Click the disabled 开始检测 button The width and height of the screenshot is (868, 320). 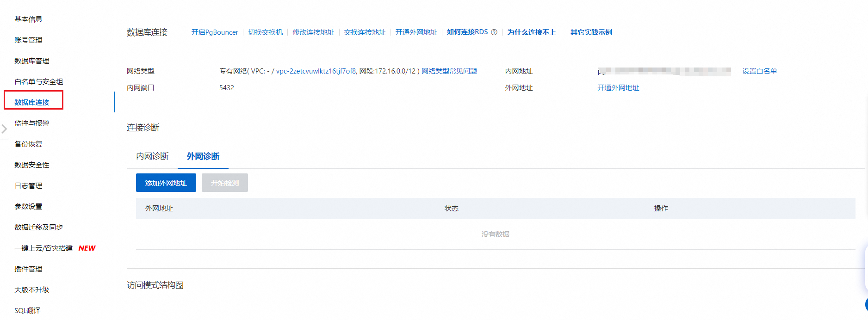(x=225, y=183)
